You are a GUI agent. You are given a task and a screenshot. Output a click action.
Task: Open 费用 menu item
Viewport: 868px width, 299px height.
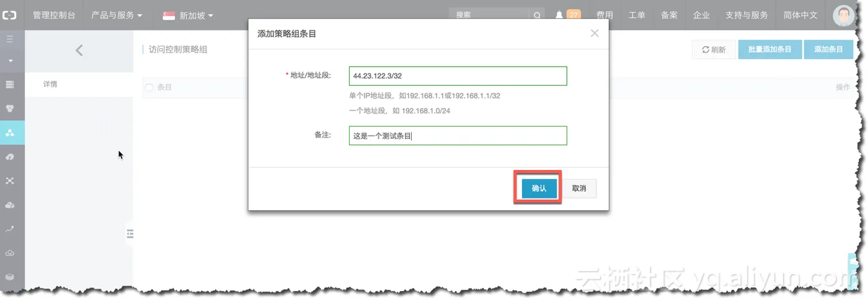click(604, 15)
